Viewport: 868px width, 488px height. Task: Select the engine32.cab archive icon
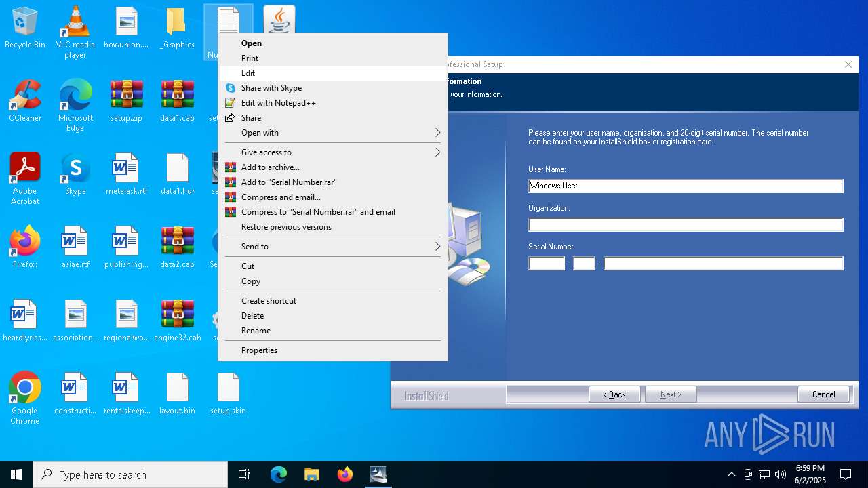pos(177,321)
